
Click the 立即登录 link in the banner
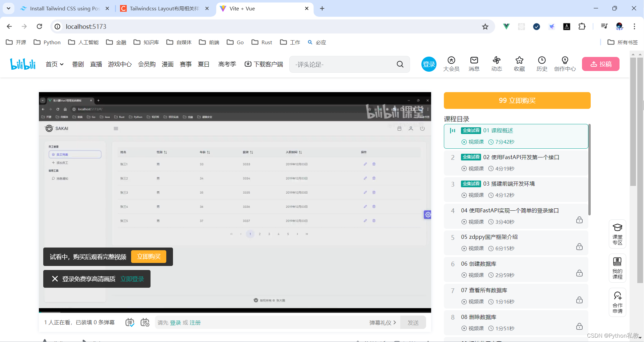click(132, 279)
